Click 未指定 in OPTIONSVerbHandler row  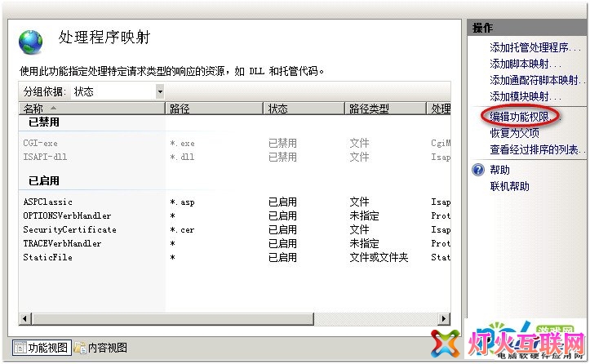coord(364,215)
